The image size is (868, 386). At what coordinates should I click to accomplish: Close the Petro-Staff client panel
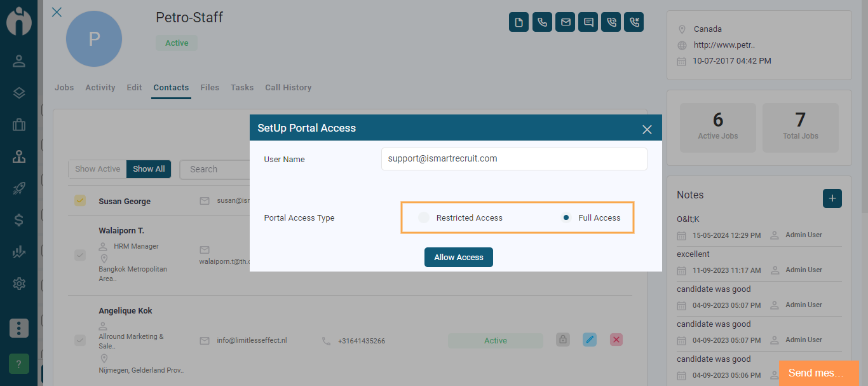pyautogui.click(x=57, y=11)
